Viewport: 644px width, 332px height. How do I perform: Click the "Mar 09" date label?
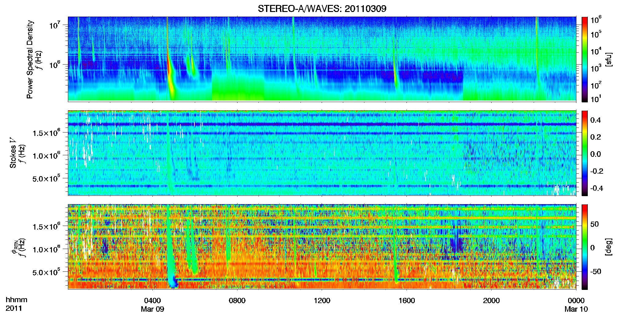152,309
